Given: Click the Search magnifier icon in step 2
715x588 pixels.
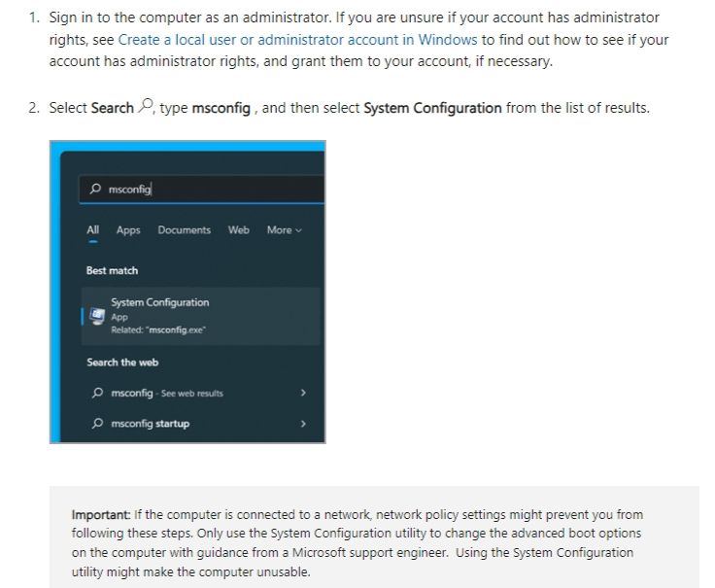Looking at the screenshot, I should (147, 107).
